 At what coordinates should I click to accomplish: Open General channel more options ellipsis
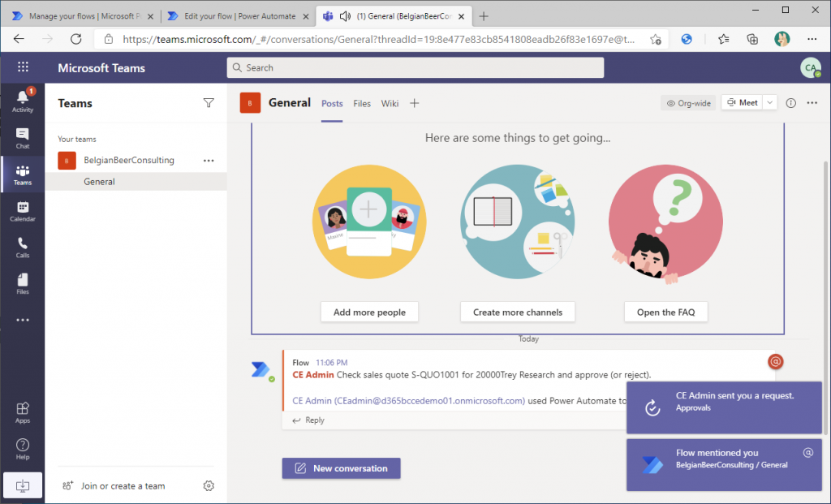click(812, 103)
